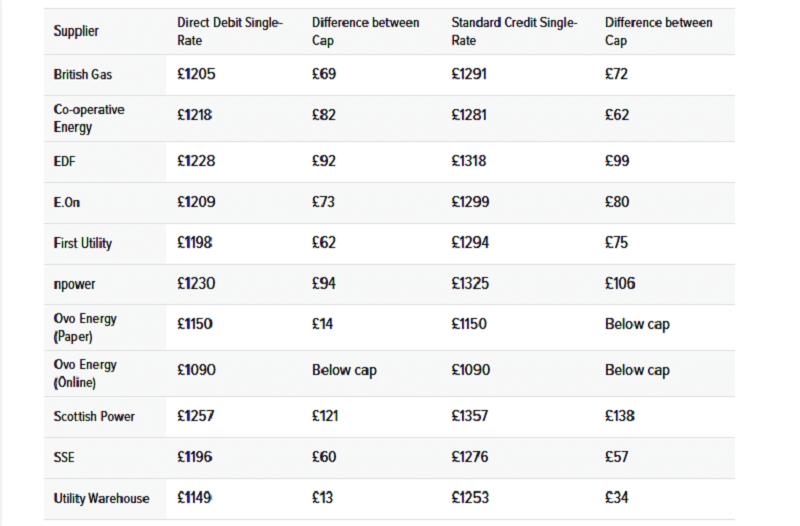Click the £1357 Scottish Power standard credit value

[470, 416]
